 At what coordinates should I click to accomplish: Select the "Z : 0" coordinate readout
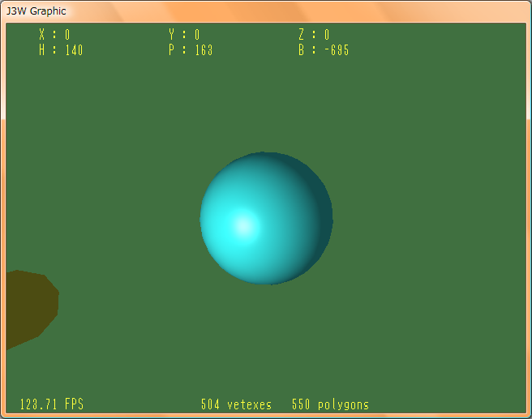pos(314,35)
